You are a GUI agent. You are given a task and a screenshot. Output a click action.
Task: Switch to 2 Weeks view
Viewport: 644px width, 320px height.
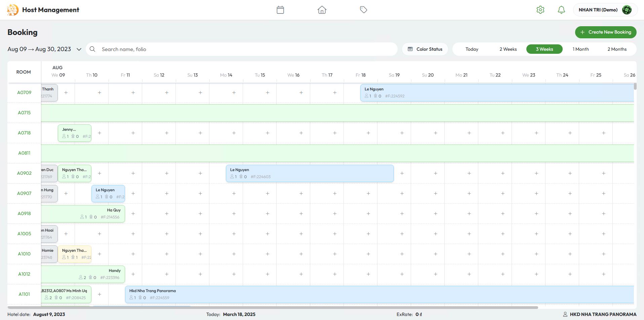pos(508,49)
